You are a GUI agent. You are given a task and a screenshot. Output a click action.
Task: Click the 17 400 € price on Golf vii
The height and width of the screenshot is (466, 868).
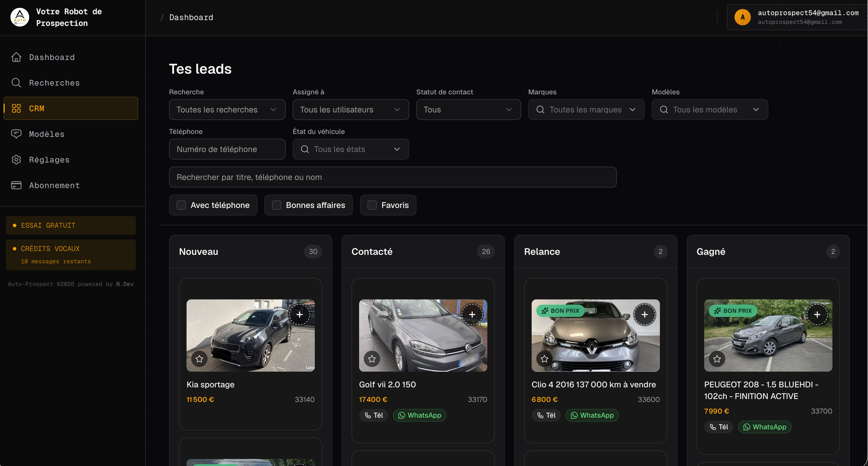click(373, 399)
